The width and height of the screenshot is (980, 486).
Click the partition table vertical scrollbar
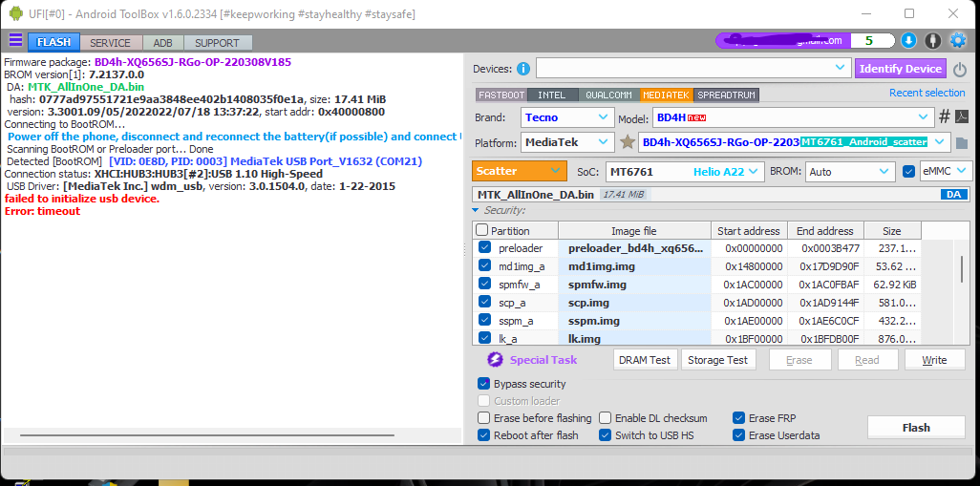[961, 268]
